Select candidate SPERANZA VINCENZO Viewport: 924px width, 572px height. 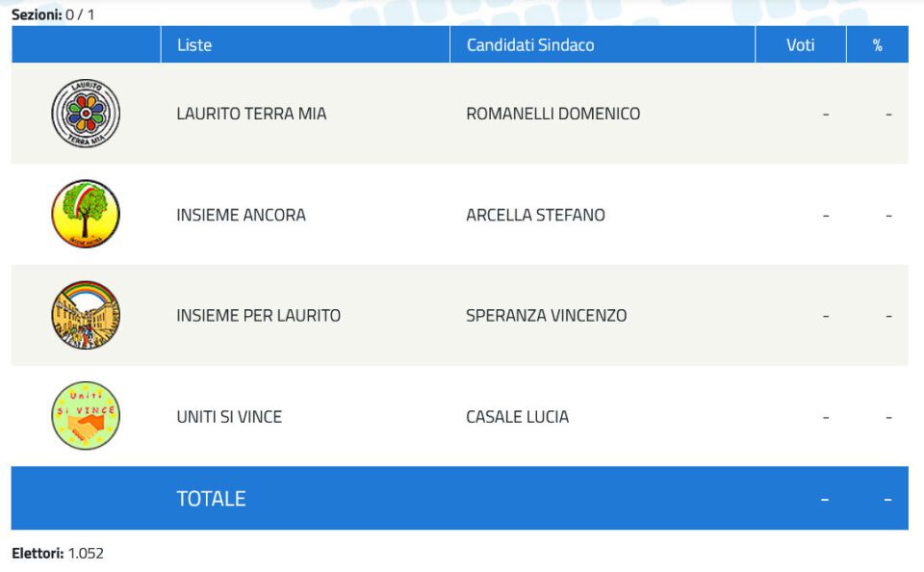pyautogui.click(x=547, y=316)
